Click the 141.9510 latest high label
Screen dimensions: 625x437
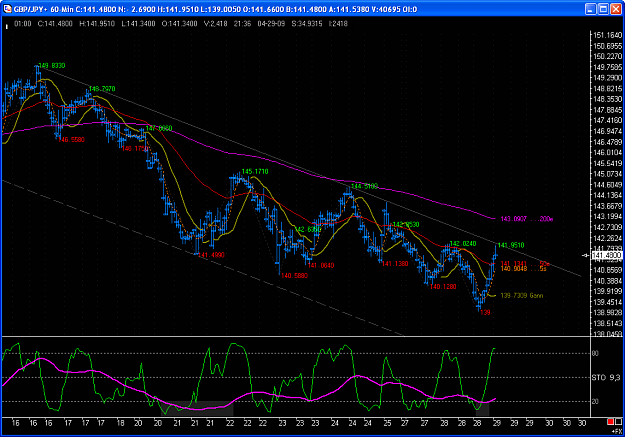tap(511, 245)
